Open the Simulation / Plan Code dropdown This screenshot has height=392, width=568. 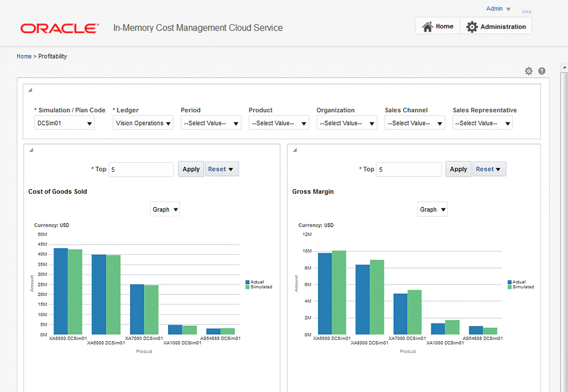tap(64, 123)
